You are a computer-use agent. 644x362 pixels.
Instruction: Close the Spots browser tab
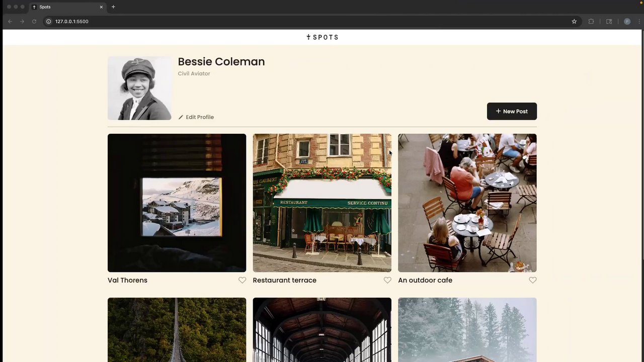101,7
